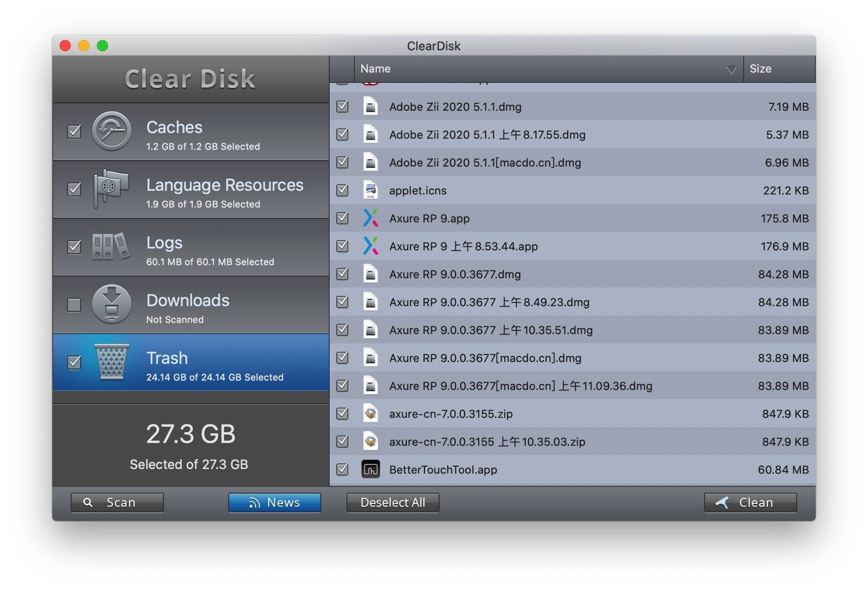Uncheck the Language Resources checkbox

click(74, 189)
